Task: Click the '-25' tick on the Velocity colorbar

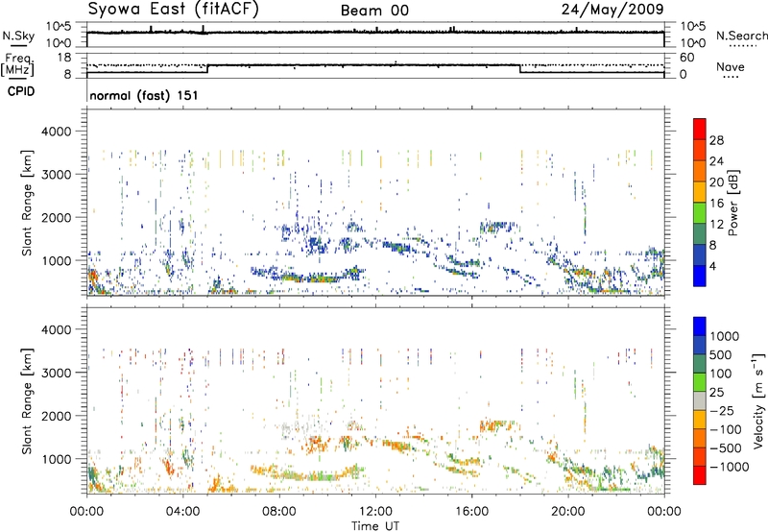Action: [x=723, y=410]
